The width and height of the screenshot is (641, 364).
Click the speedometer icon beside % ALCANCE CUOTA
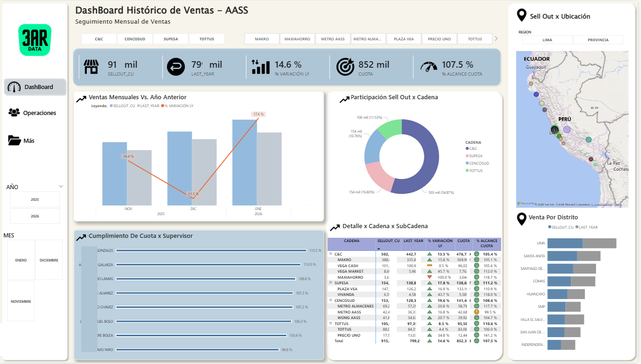point(428,67)
